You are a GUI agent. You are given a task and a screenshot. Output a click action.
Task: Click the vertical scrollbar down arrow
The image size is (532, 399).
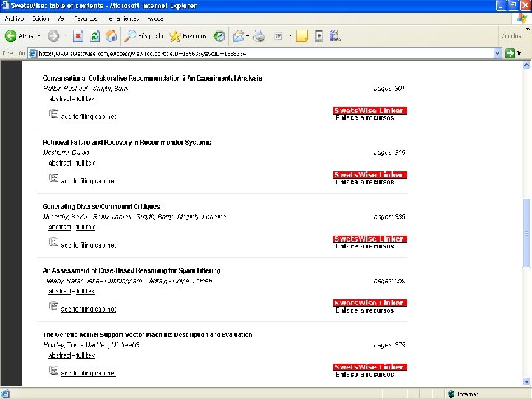click(x=527, y=381)
